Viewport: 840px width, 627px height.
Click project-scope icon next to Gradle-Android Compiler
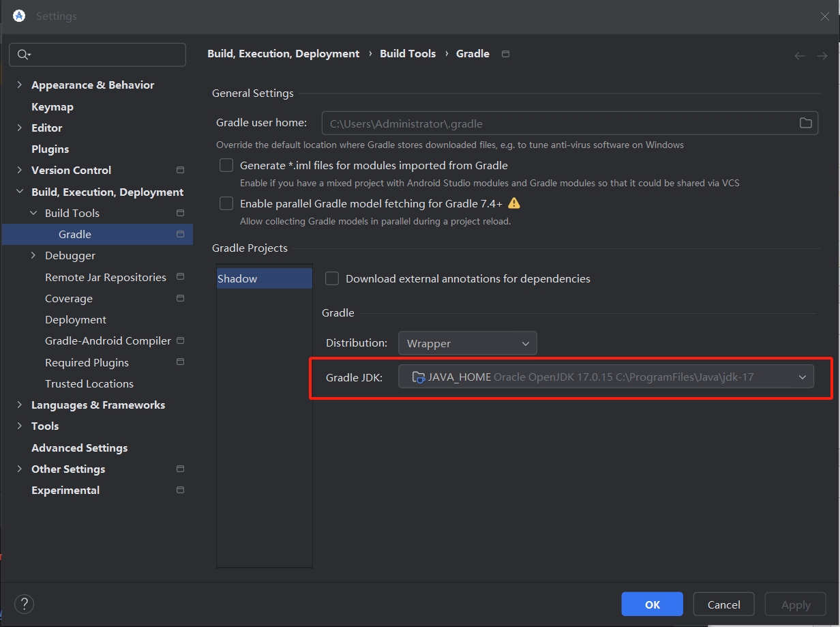pos(180,340)
